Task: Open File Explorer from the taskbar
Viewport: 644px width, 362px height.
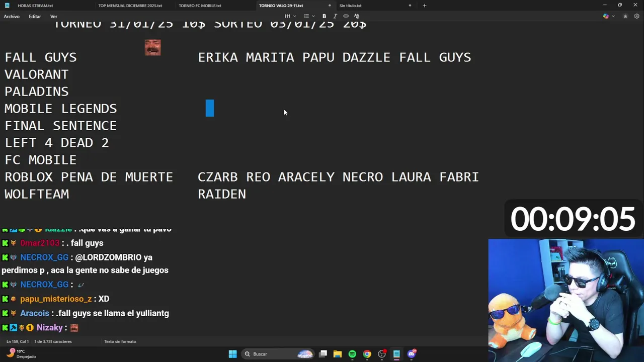Action: [x=338, y=354]
